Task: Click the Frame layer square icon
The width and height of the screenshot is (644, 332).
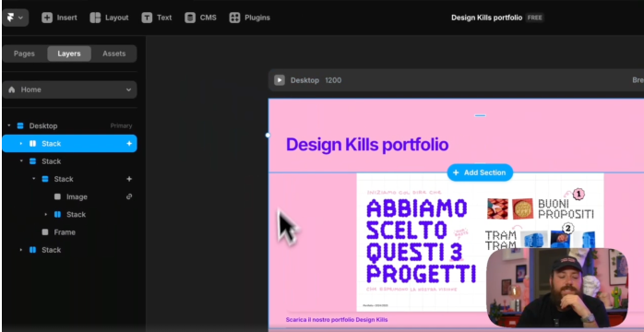Action: (x=45, y=232)
